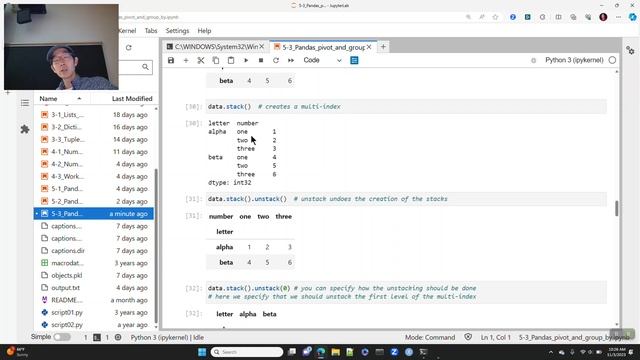This screenshot has height=360, width=640.
Task: Open the macrodat spreadsheet file
Action: pyautogui.click(x=94, y=263)
